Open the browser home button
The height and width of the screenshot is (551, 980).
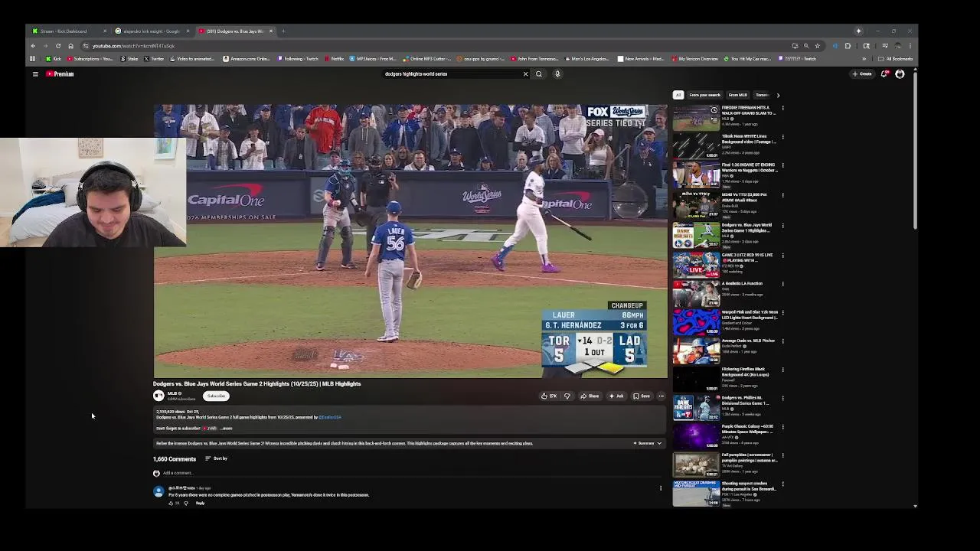pyautogui.click(x=70, y=46)
